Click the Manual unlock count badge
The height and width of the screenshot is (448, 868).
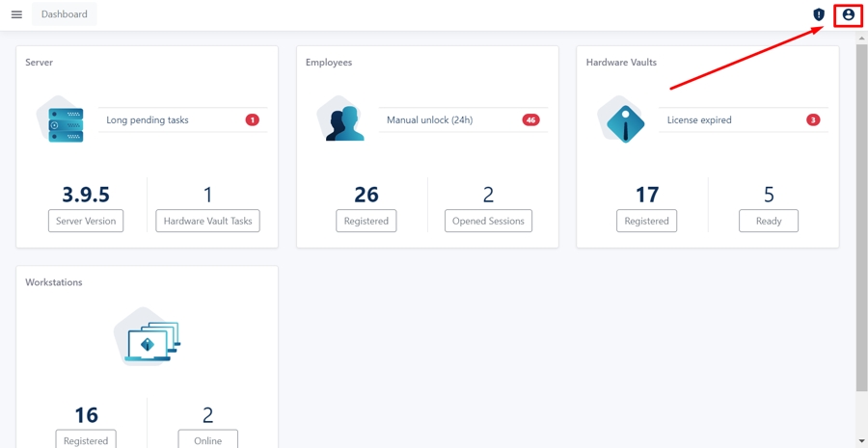coord(530,120)
